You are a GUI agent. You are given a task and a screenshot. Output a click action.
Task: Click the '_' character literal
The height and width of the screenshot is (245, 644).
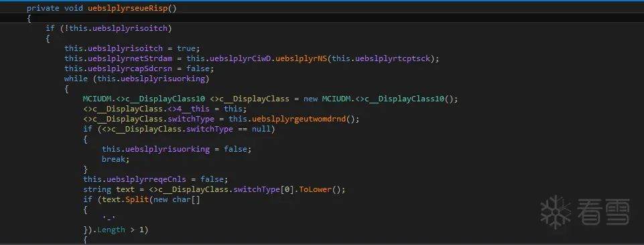click(109, 219)
